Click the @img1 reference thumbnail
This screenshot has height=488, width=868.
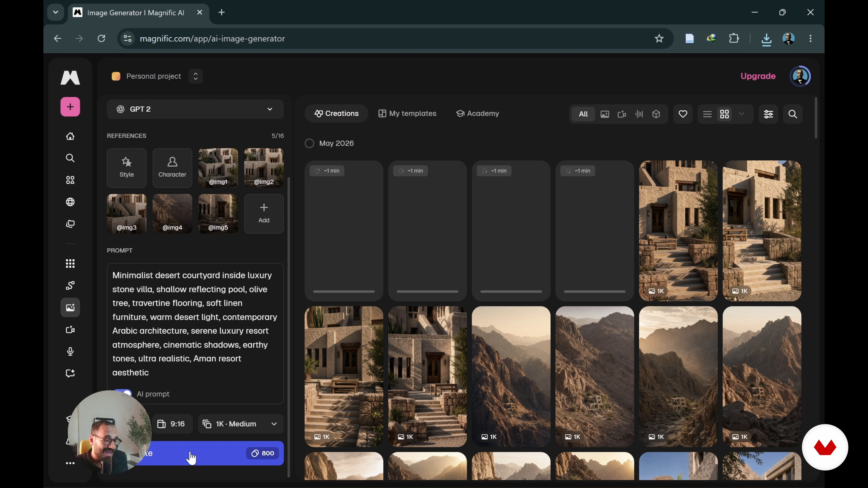[218, 168]
